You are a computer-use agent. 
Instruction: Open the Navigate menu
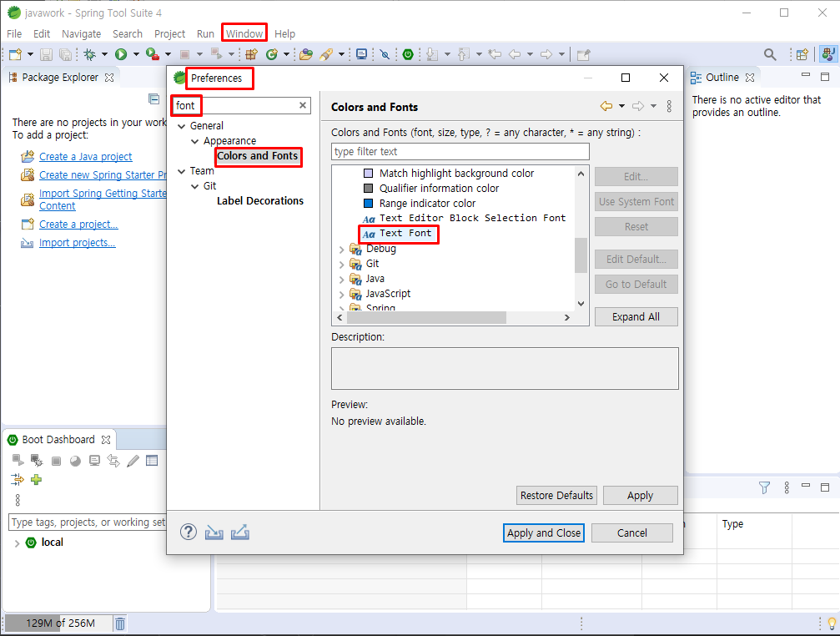pos(82,33)
